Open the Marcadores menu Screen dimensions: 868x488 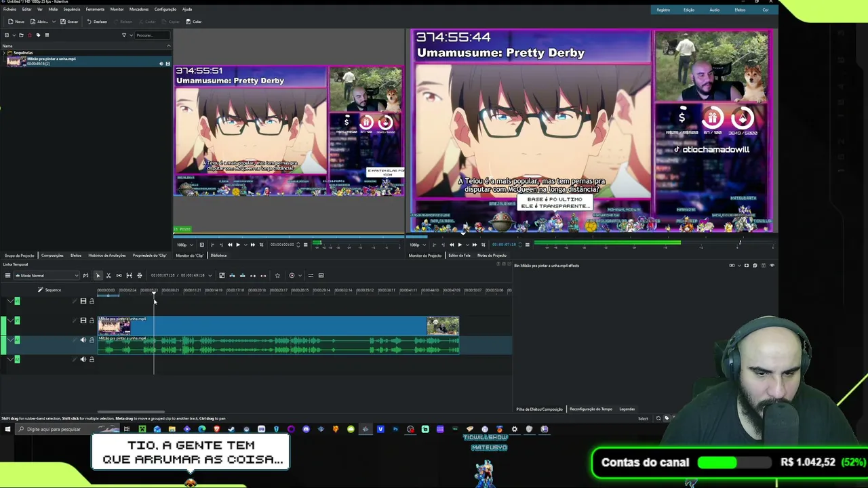click(139, 9)
